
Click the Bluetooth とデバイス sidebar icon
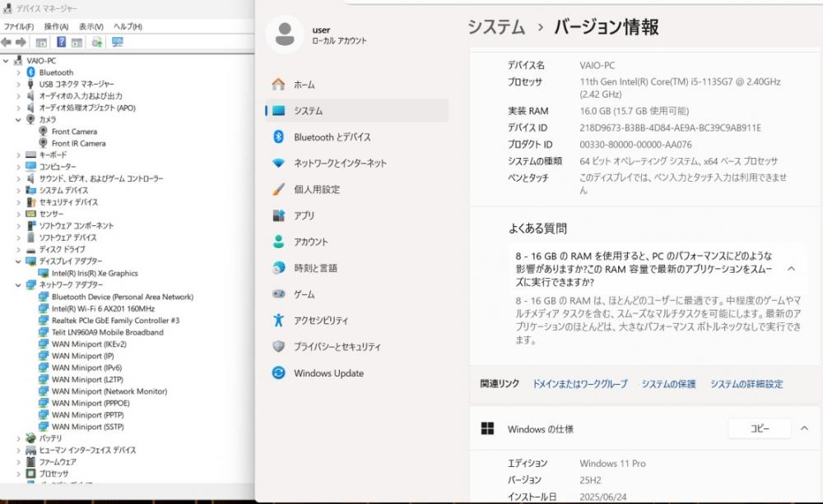click(279, 136)
